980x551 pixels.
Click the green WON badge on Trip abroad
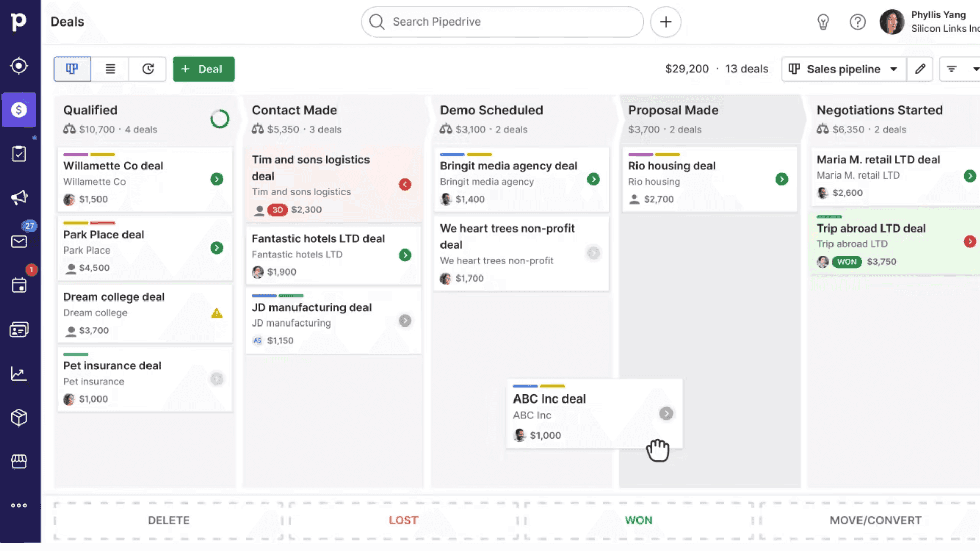click(x=847, y=262)
